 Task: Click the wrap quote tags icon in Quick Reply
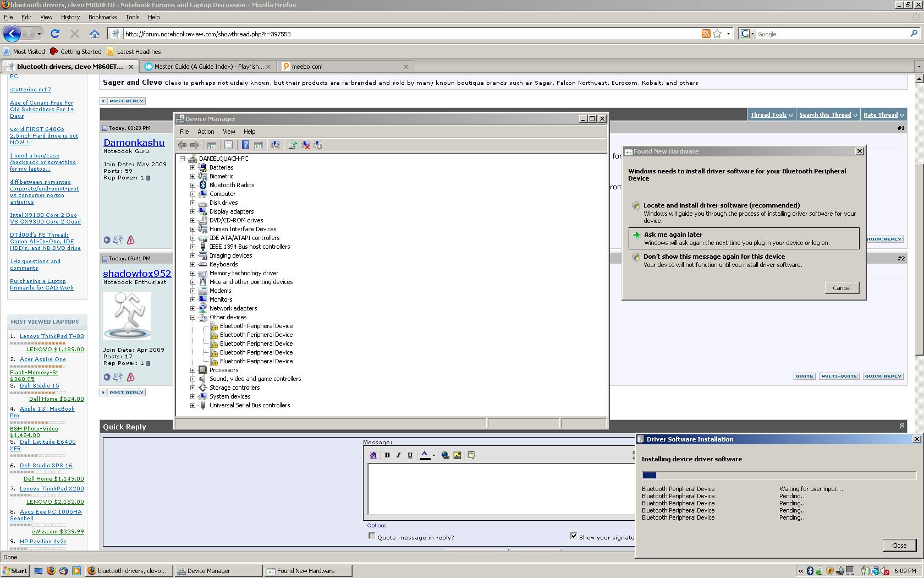click(x=471, y=455)
